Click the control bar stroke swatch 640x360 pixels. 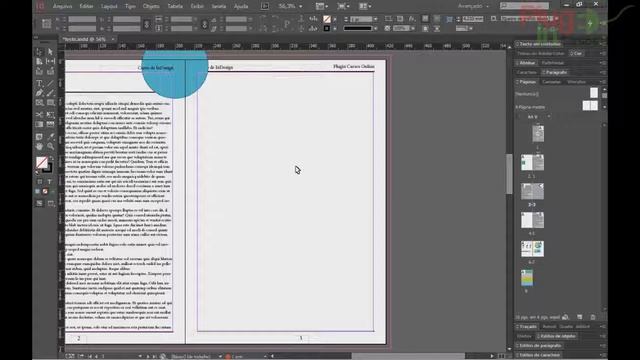click(x=327, y=28)
